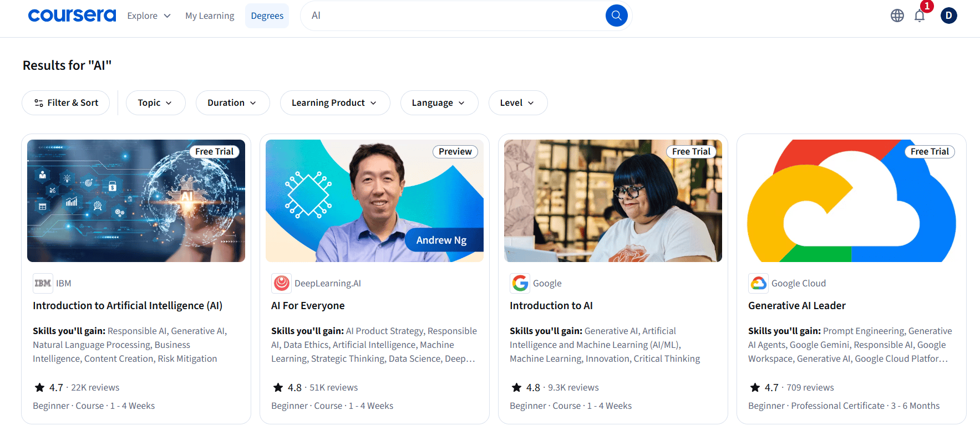Click the Results for "AI" heading
This screenshot has height=436, width=980.
tap(67, 65)
